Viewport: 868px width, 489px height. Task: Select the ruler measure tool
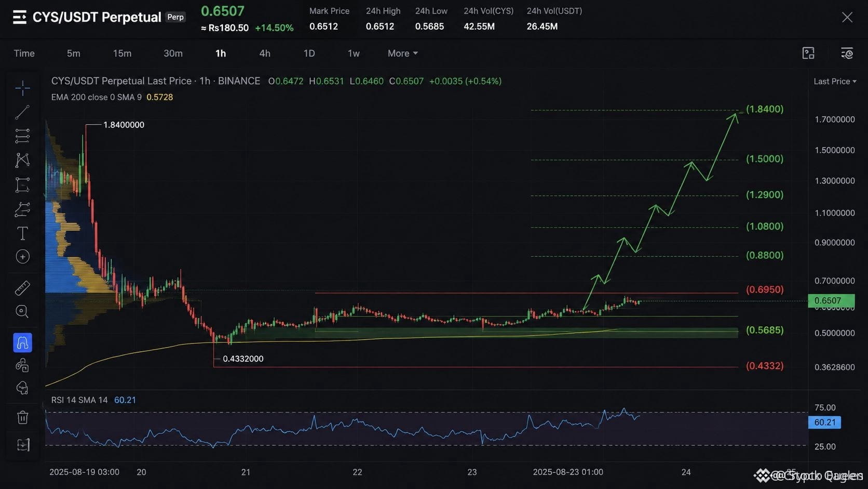[x=22, y=287]
